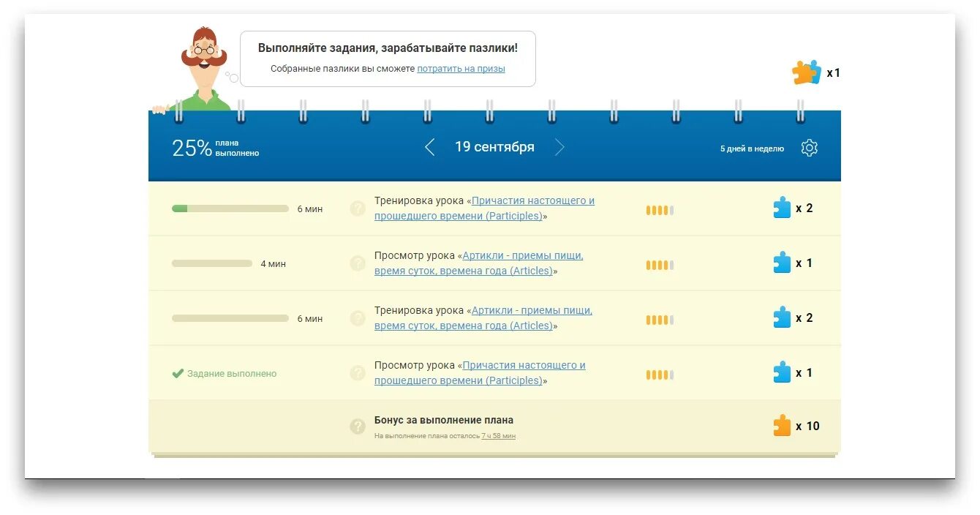Click blue puzzle icon of Articles training reward
The width and height of the screenshot is (980, 515).
pyautogui.click(x=783, y=317)
